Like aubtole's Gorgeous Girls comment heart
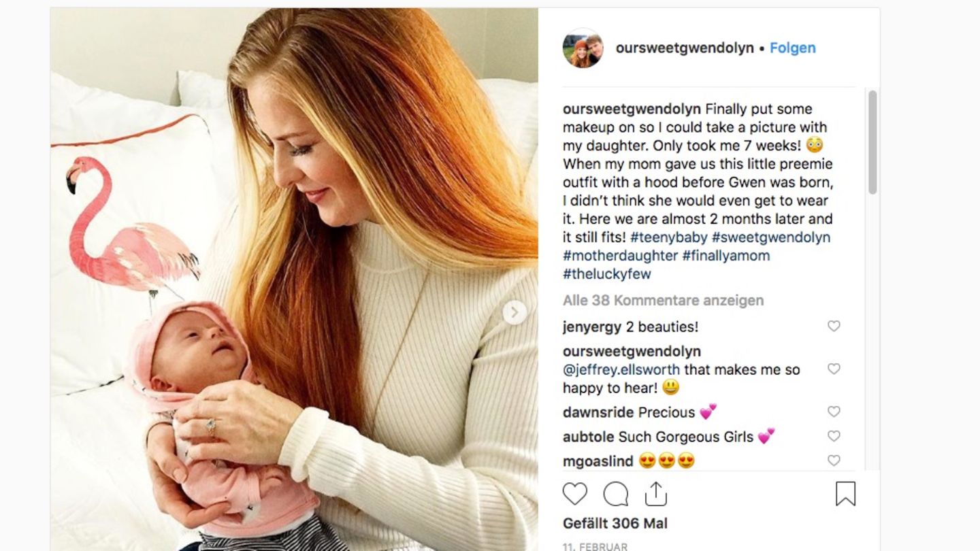Viewport: 980px width, 551px height. 834,436
